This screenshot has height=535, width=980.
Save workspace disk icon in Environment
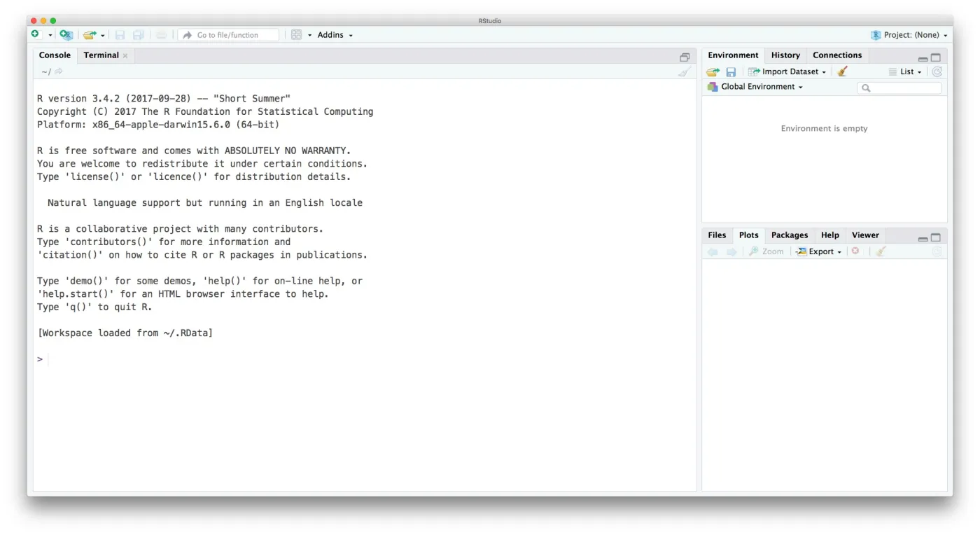pyautogui.click(x=731, y=71)
